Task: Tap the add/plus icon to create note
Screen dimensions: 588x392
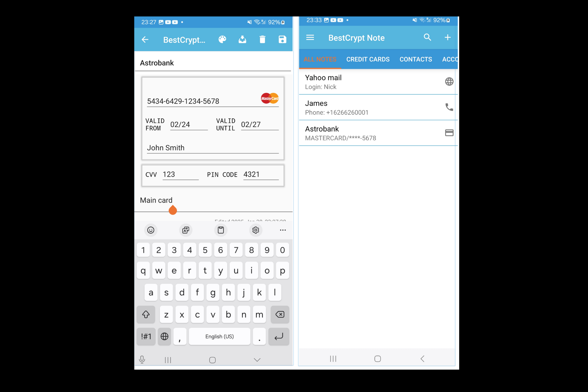Action: (448, 38)
